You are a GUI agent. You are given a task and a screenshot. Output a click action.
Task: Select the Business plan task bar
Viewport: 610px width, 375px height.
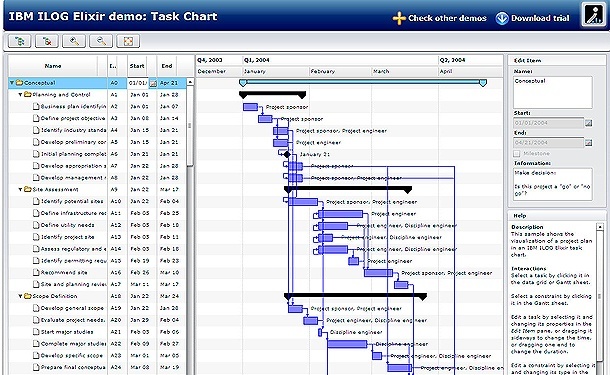(x=251, y=107)
